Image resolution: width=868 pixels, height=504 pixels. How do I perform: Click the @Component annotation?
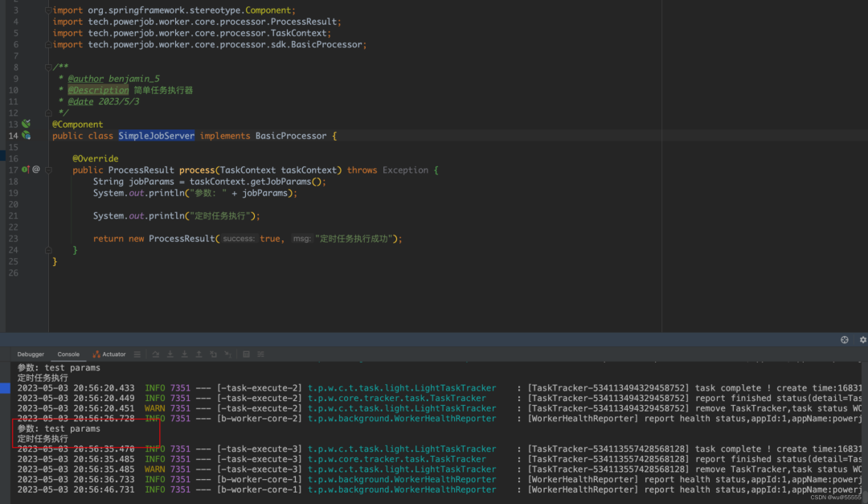pyautogui.click(x=77, y=125)
